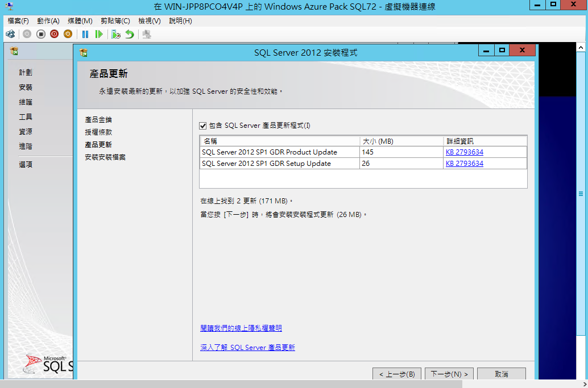Click the VM connection window title icon
588x388 pixels.
[9, 6]
